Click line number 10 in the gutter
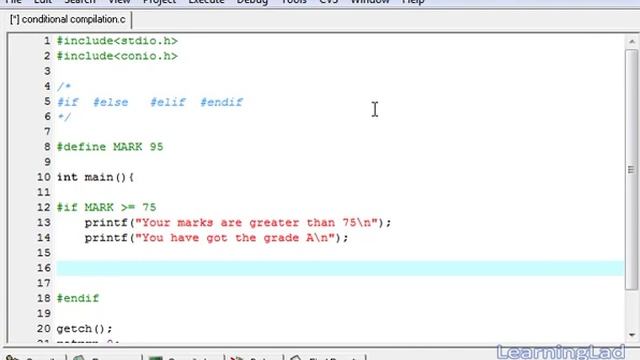 point(44,177)
